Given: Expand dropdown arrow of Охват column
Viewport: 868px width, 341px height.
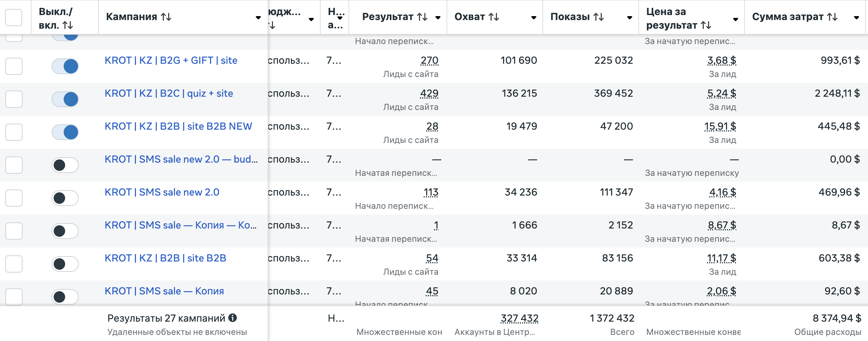Looking at the screenshot, I should tap(533, 18).
